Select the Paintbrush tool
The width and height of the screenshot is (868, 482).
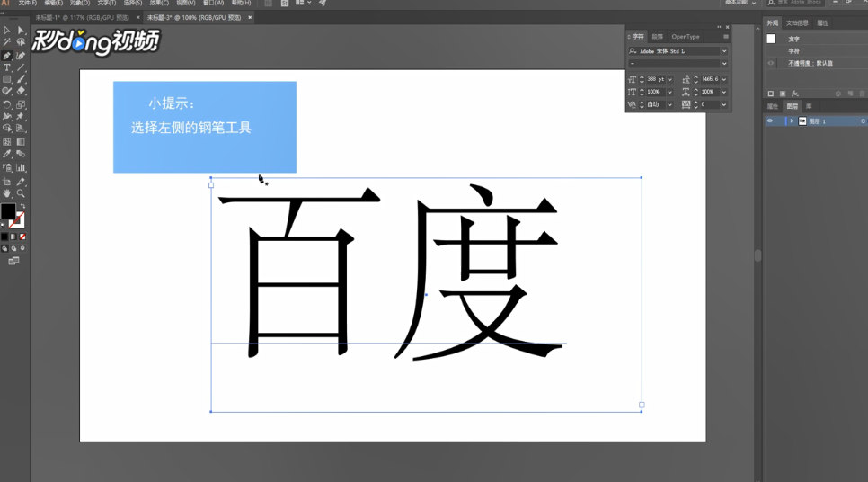point(21,79)
